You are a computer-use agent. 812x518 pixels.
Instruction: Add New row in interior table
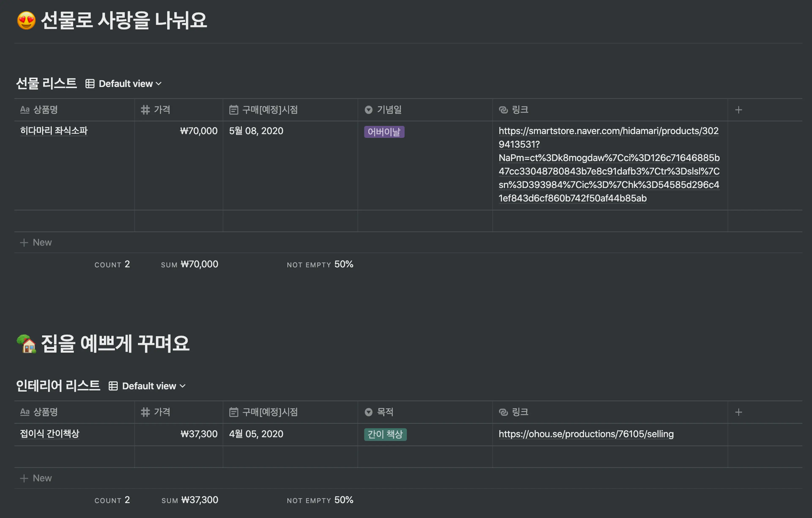(36, 478)
